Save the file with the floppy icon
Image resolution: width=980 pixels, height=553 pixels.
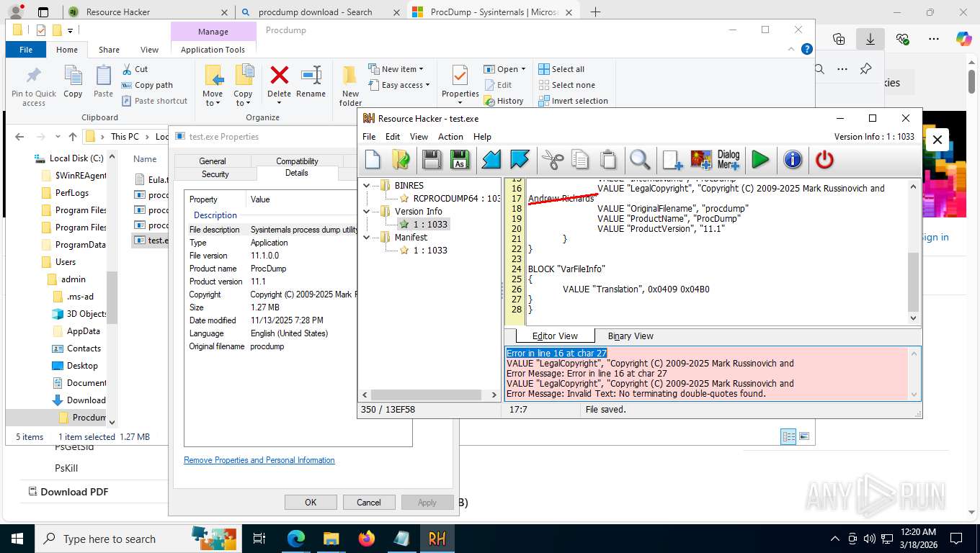click(x=432, y=159)
